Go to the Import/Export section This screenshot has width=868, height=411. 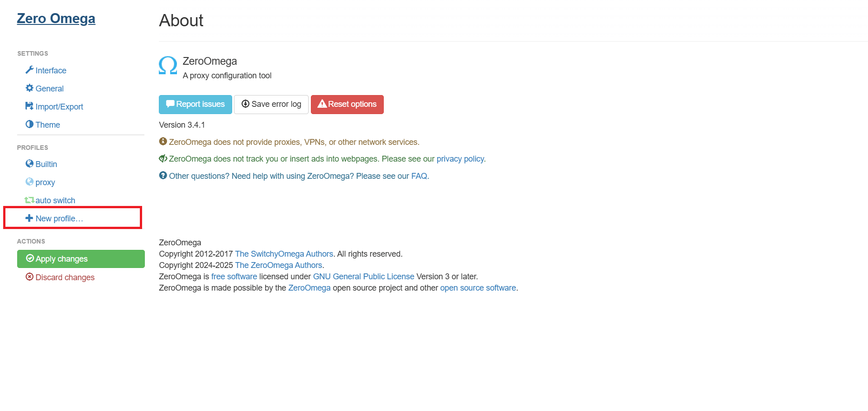59,106
